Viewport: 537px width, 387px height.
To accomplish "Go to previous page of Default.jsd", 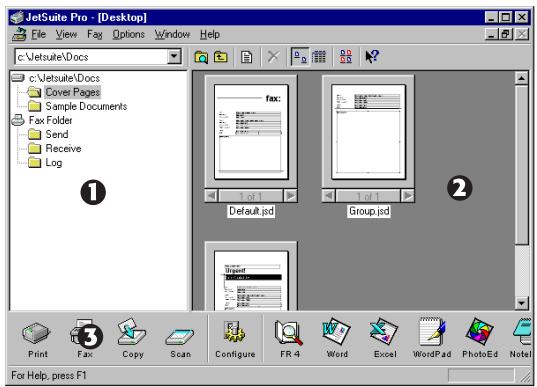I will (x=212, y=196).
